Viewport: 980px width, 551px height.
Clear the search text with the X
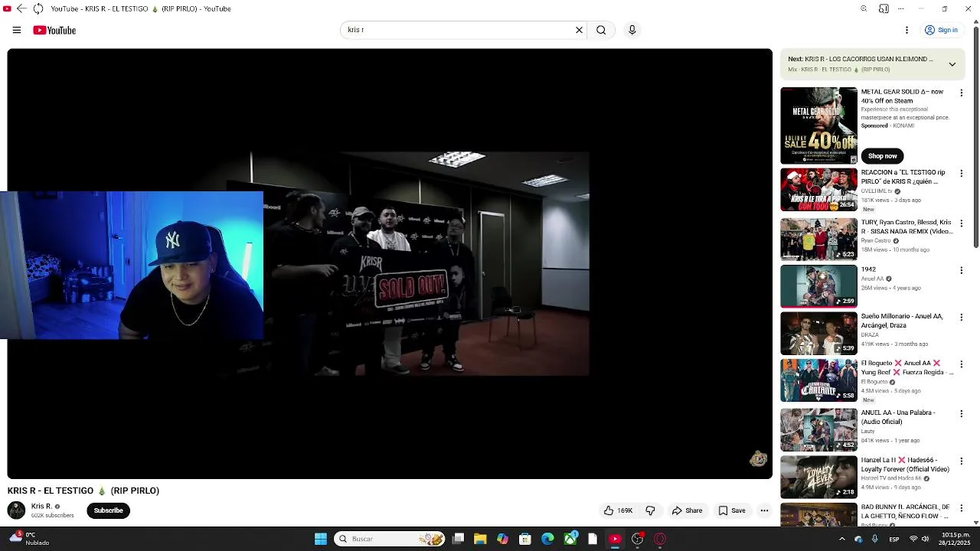(579, 30)
